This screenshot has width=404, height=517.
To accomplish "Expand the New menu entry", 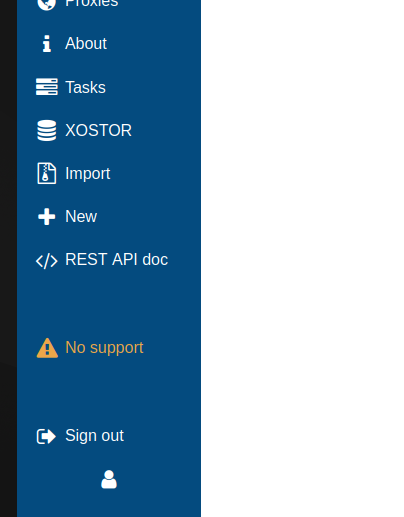I will (81, 217).
